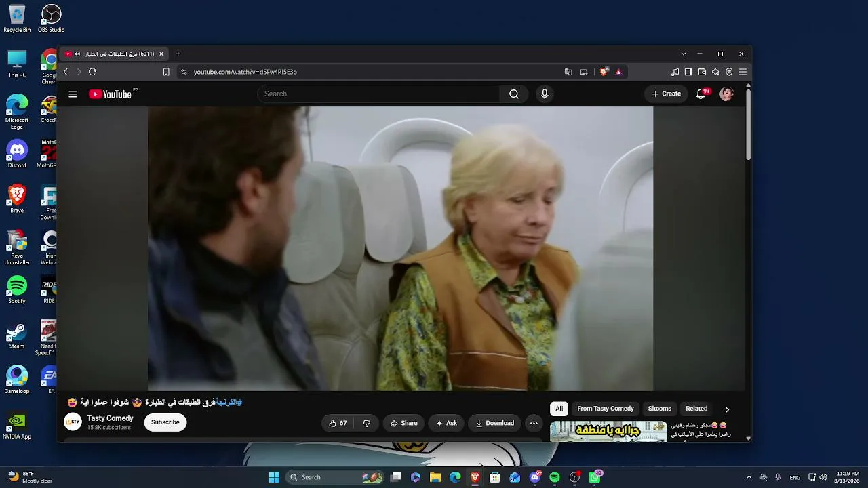Select the Gameloop desktop icon
This screenshot has height=488, width=868.
click(17, 380)
